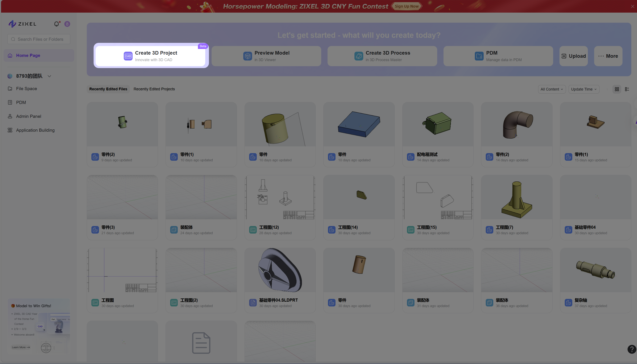
Task: Open the 配电箱测试 green box thumbnail
Action: (437, 124)
